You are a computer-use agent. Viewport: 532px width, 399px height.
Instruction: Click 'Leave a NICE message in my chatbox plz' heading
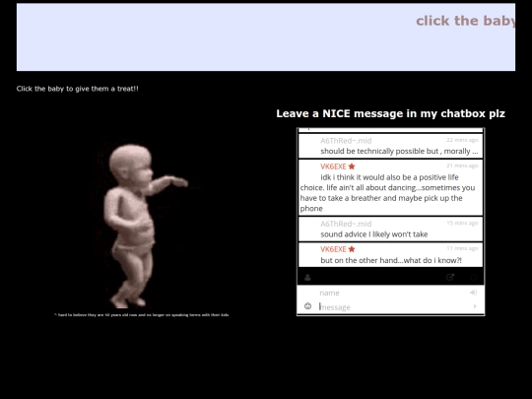click(x=390, y=113)
